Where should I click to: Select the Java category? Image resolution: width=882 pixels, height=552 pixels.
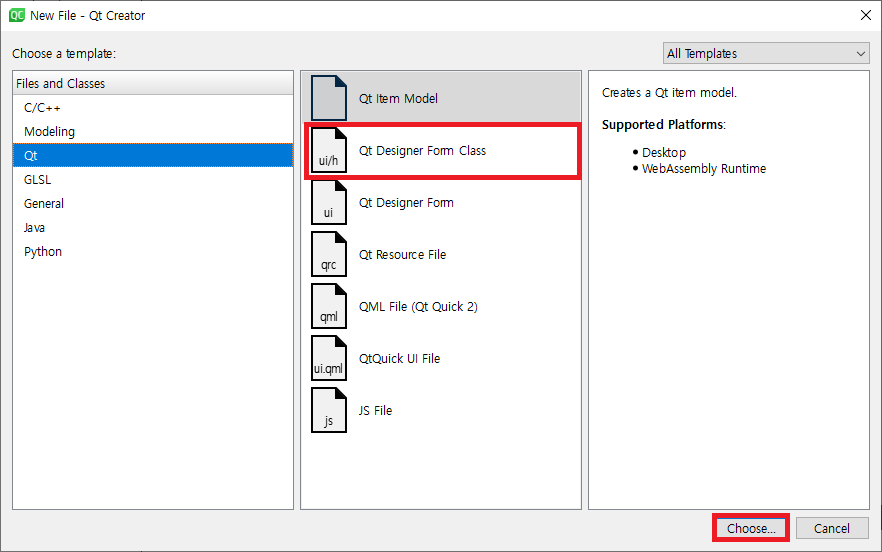(153, 227)
